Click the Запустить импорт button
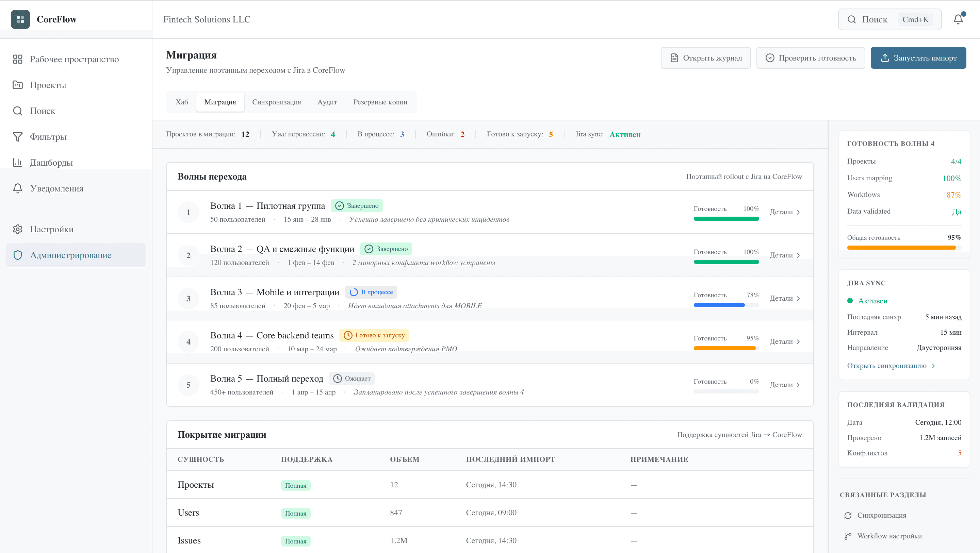The image size is (980, 553). [x=918, y=57]
